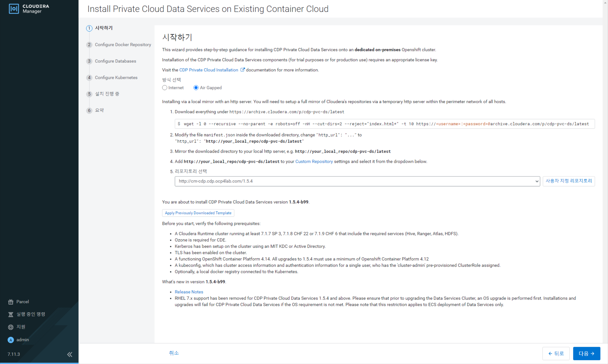The image size is (608, 364).
Task: Select the Air Gapped radio option
Action: click(196, 88)
